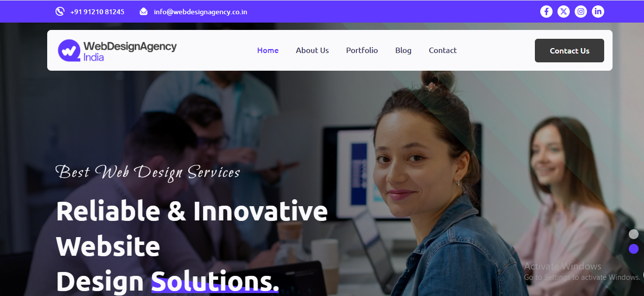Call the +91 91210 81245 number link
644x296 pixels.
pos(97,11)
